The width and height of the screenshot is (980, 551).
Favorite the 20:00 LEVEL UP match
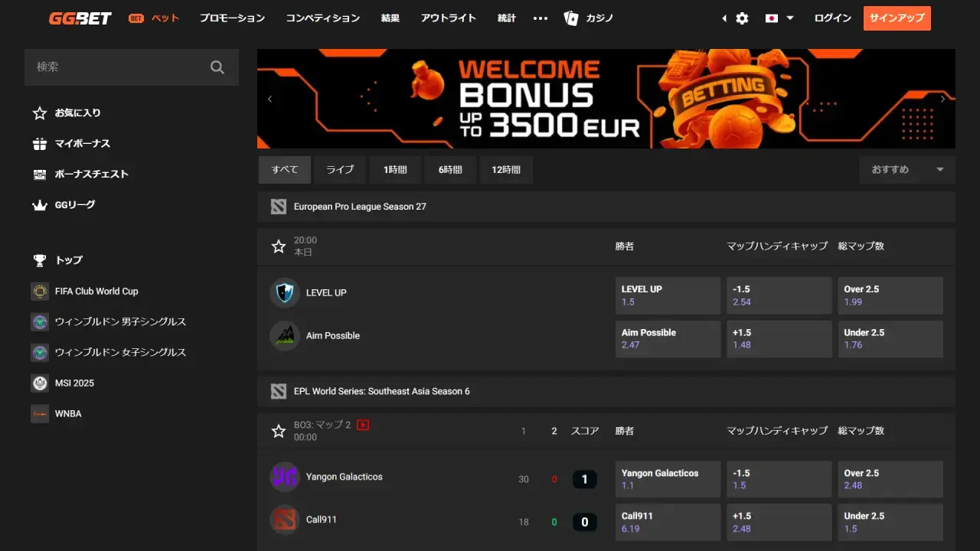279,246
